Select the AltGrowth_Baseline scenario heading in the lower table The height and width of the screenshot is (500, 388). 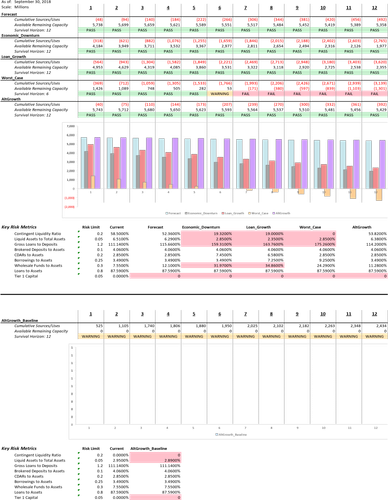click(x=19, y=320)
